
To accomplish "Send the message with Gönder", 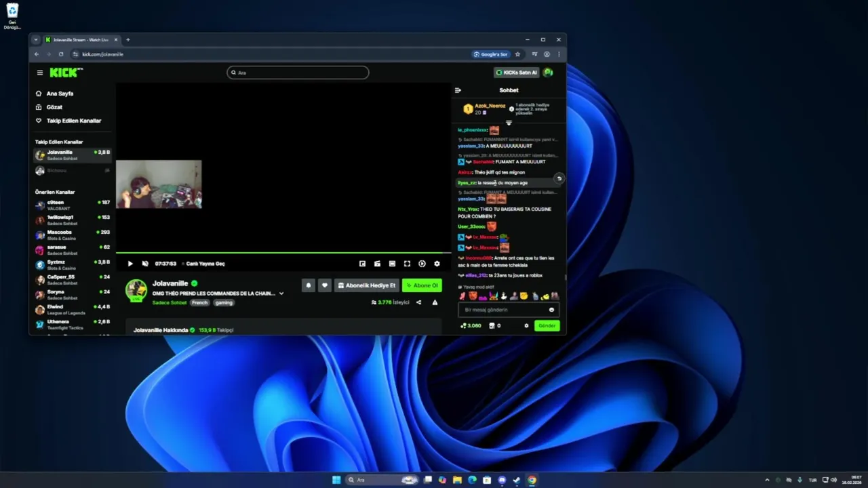I will pyautogui.click(x=547, y=326).
